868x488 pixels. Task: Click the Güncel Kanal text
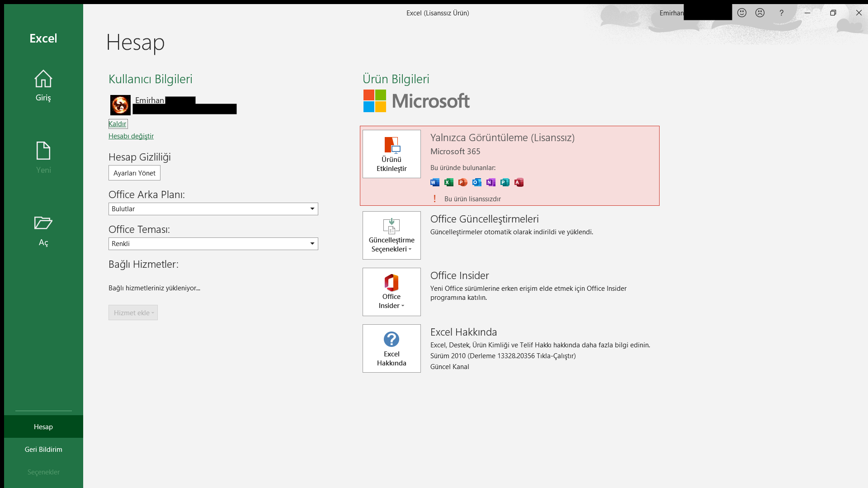[449, 367]
